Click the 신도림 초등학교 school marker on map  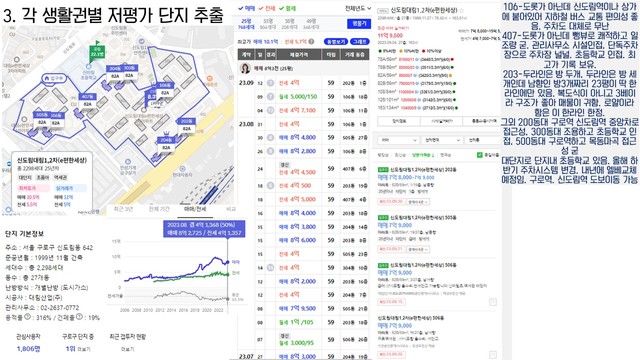(88, 67)
